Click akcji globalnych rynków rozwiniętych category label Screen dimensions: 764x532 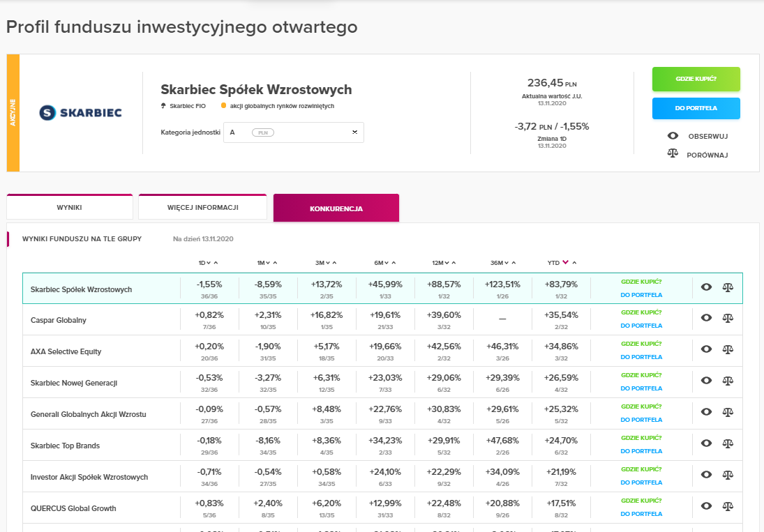coord(282,106)
